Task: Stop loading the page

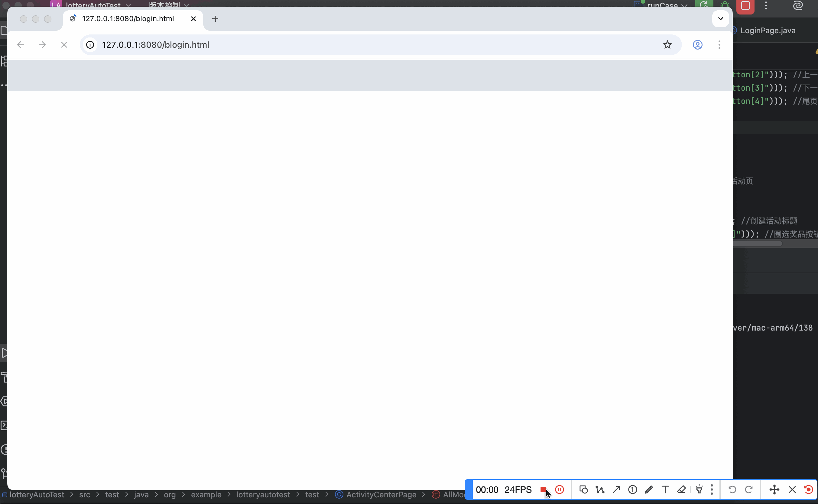Action: pos(64,45)
